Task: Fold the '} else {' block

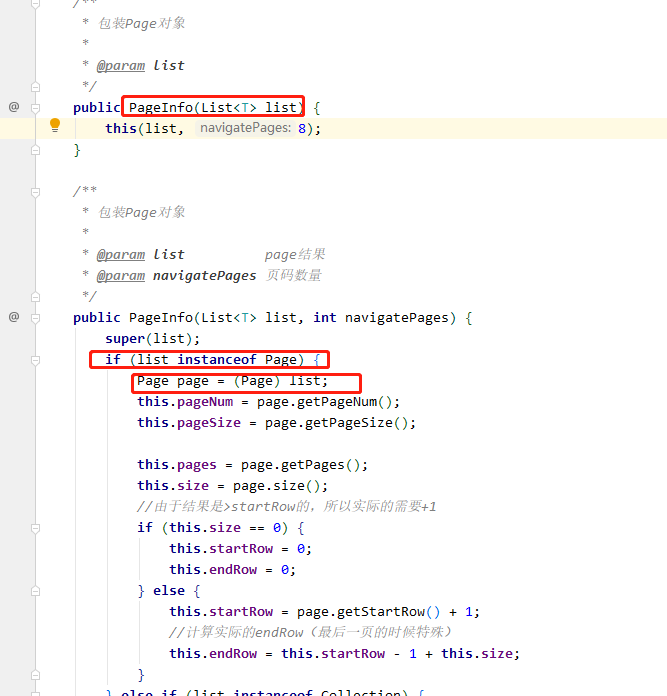Action: point(36,591)
